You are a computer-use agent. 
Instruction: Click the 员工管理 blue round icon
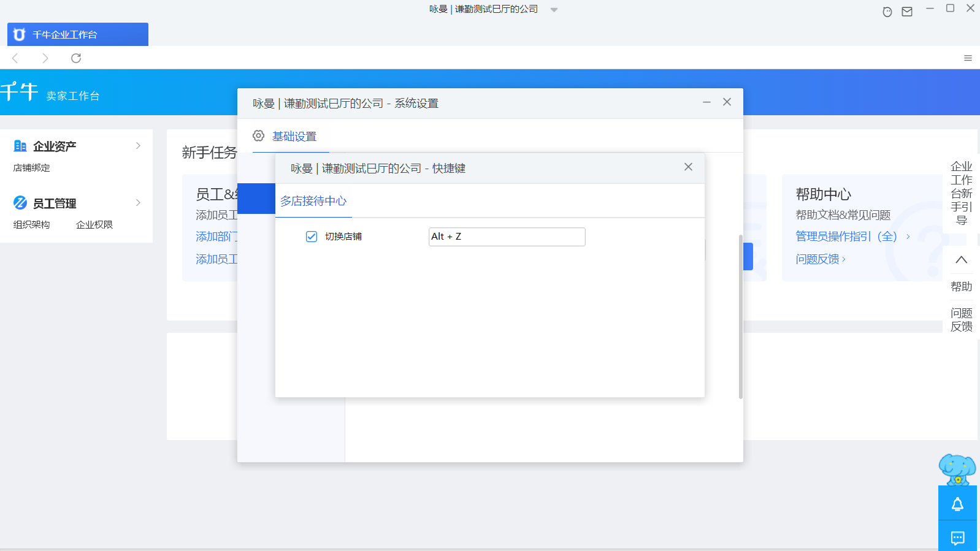pos(20,203)
